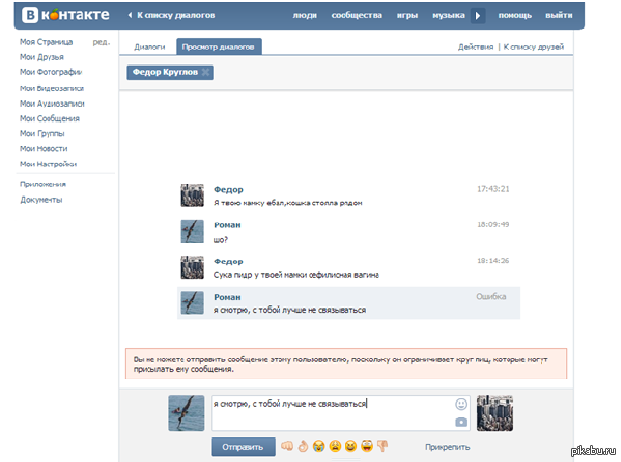Open the Действия actions menu

coord(475,47)
